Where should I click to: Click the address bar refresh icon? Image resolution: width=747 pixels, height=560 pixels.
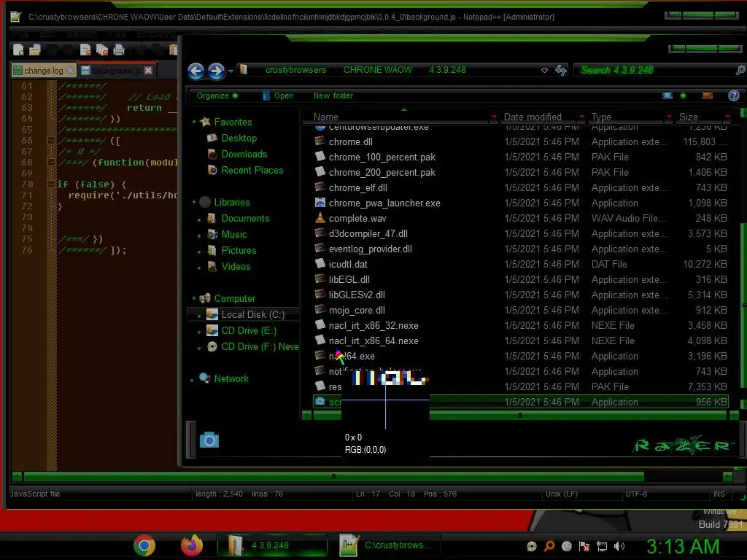tap(561, 71)
